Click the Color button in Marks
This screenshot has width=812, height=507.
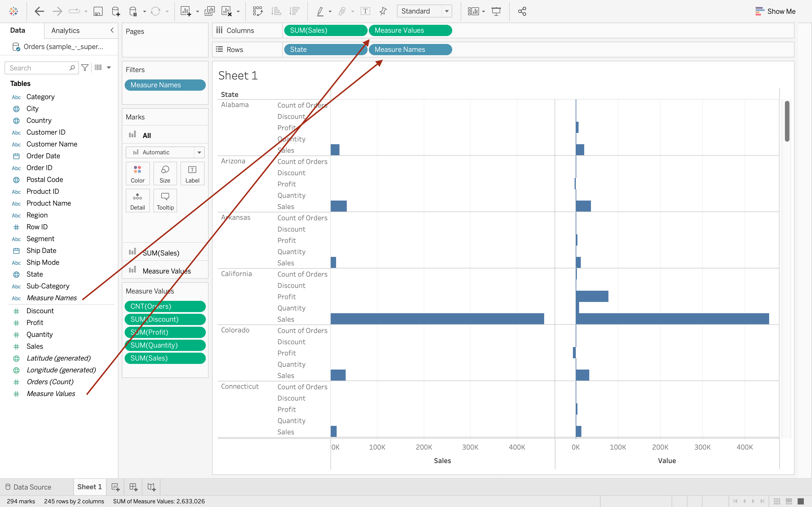[x=138, y=174]
